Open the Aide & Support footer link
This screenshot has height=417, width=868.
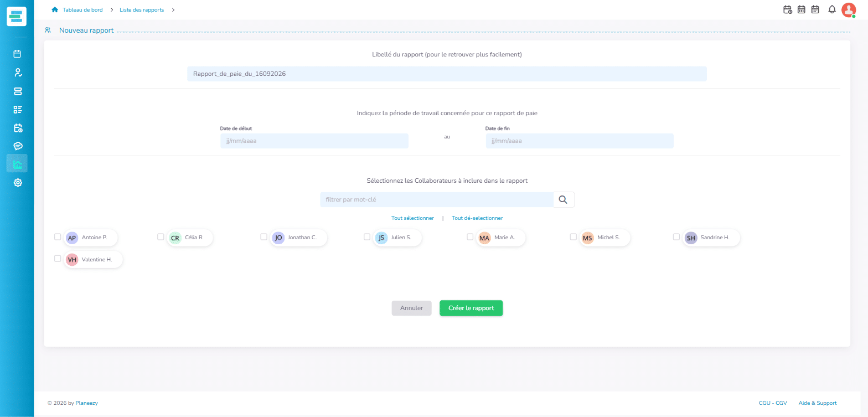click(x=818, y=403)
